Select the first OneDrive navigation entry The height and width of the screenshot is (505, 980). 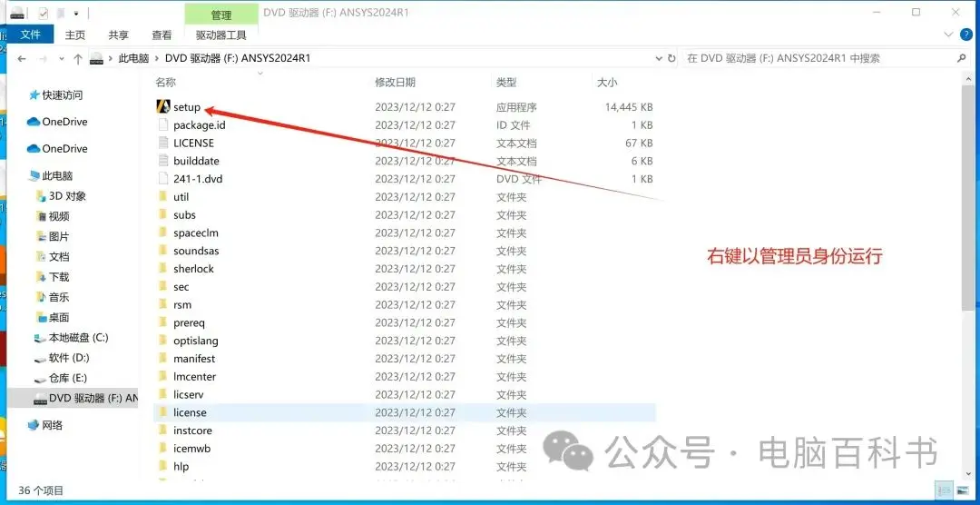64,122
